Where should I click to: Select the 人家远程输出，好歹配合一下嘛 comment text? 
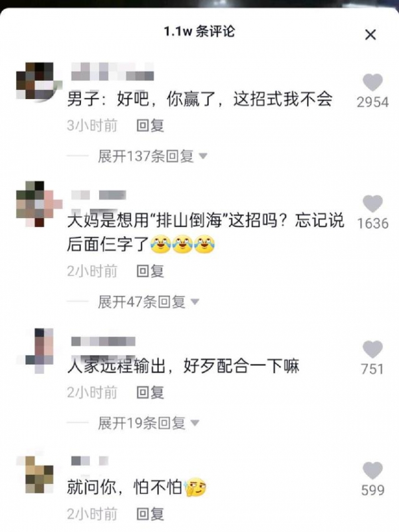click(x=184, y=366)
